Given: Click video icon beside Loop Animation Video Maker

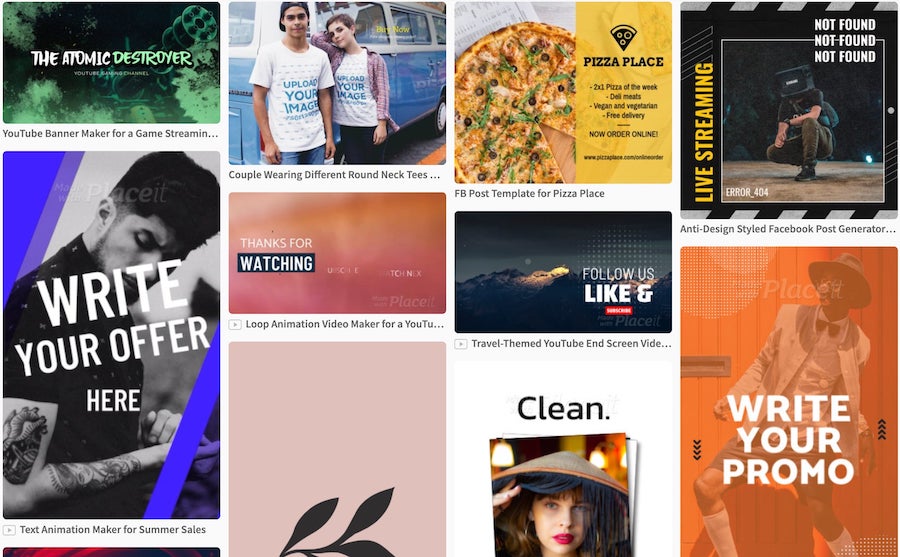Looking at the screenshot, I should tap(235, 324).
